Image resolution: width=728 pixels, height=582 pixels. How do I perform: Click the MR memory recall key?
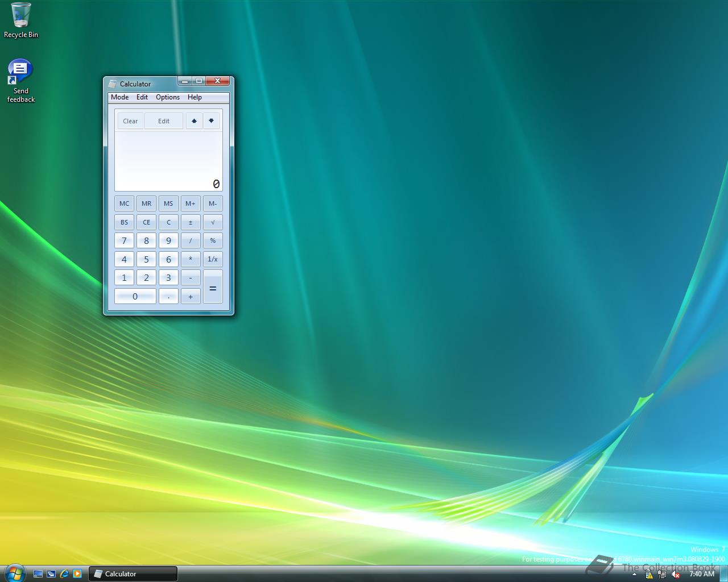coord(147,203)
